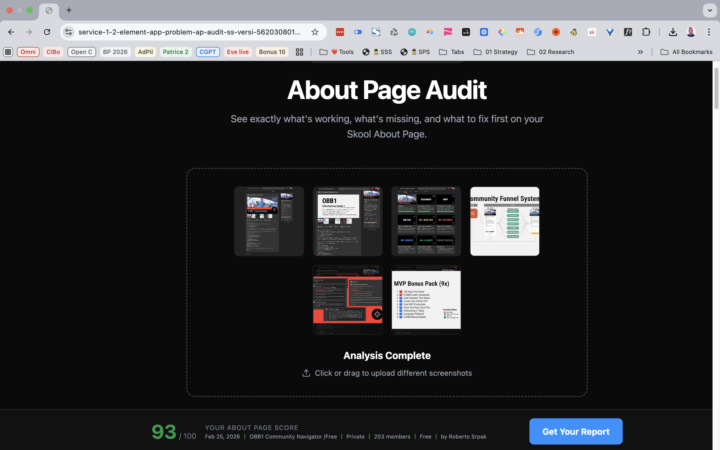Open the bookmarks grid apps icon
This screenshot has width=720, height=450.
point(299,52)
